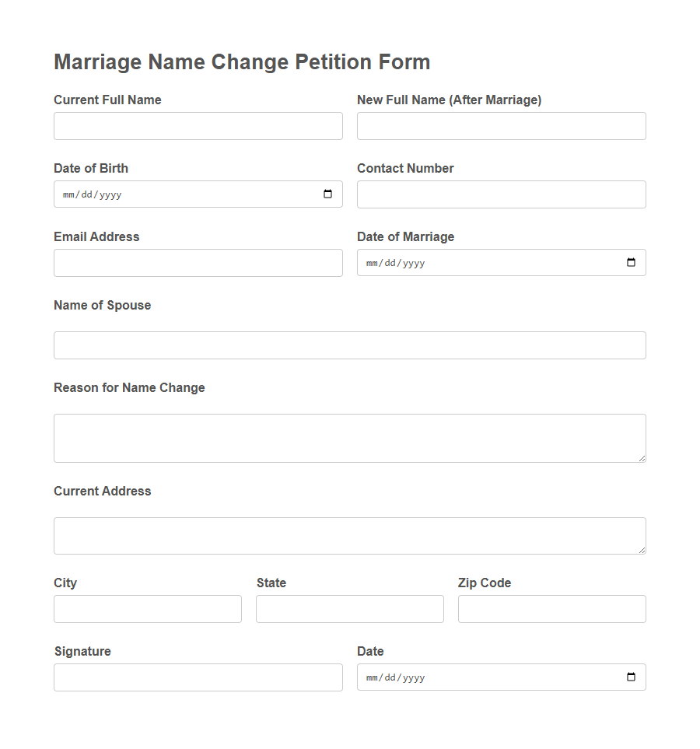Select the Contact Number field

point(501,194)
